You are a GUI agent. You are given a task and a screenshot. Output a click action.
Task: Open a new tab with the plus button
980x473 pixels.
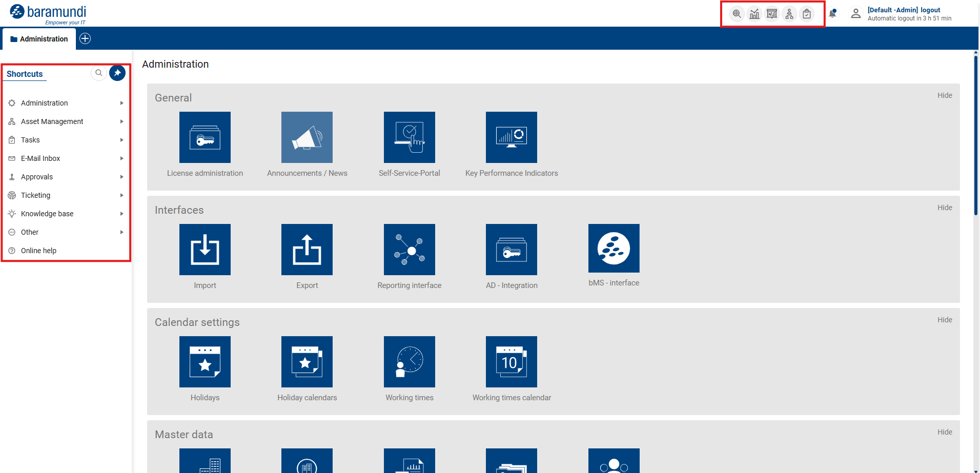click(85, 38)
